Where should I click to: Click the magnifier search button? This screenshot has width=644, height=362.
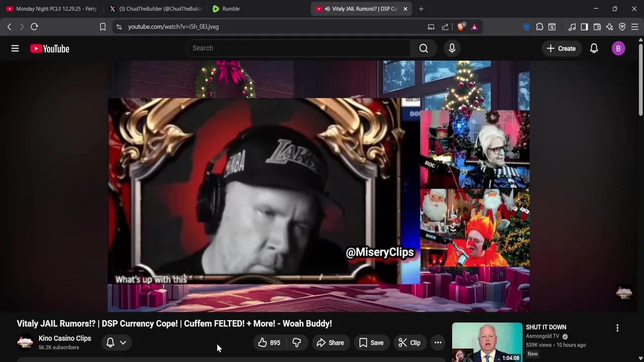pyautogui.click(x=424, y=48)
